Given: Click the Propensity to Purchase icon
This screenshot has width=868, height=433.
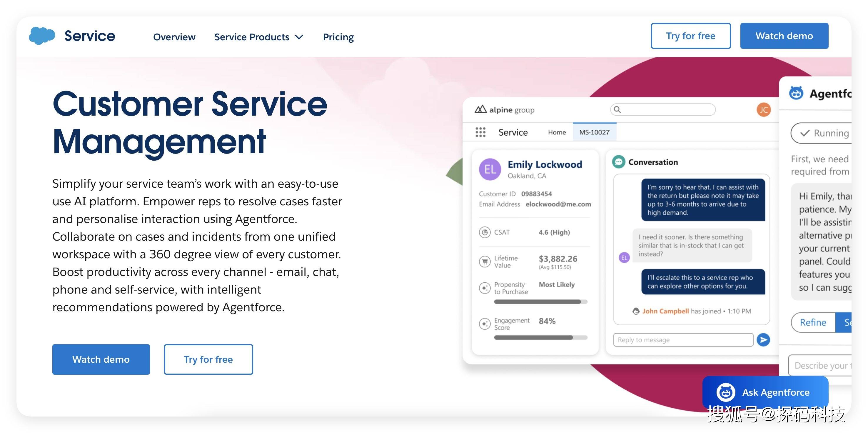Looking at the screenshot, I should coord(485,288).
